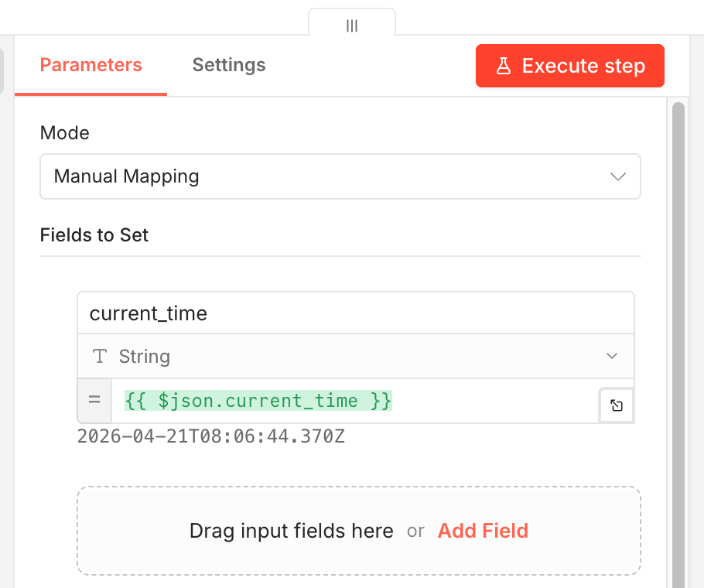Click the text type icon beside String
The width and height of the screenshot is (704, 588).
pos(100,357)
